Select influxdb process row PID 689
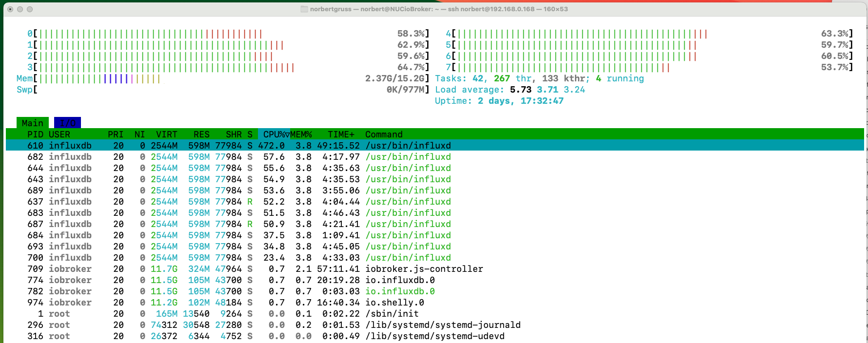868x343 pixels. click(x=434, y=191)
